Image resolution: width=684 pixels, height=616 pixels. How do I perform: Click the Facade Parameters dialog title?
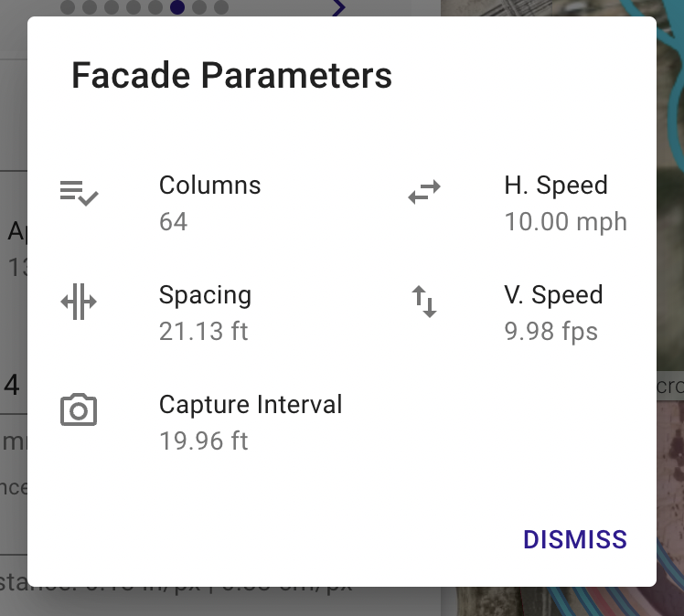231,75
